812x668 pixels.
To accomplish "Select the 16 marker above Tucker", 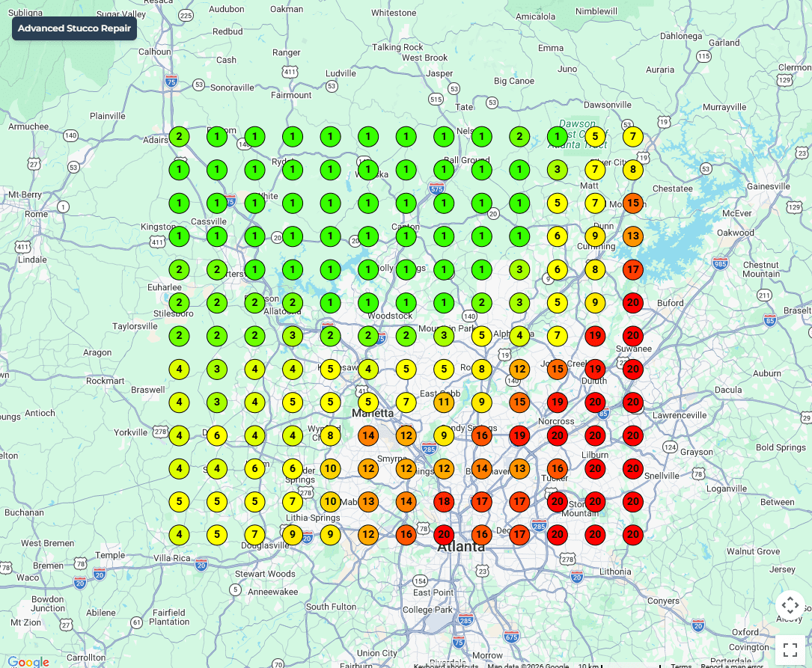I will 558,469.
